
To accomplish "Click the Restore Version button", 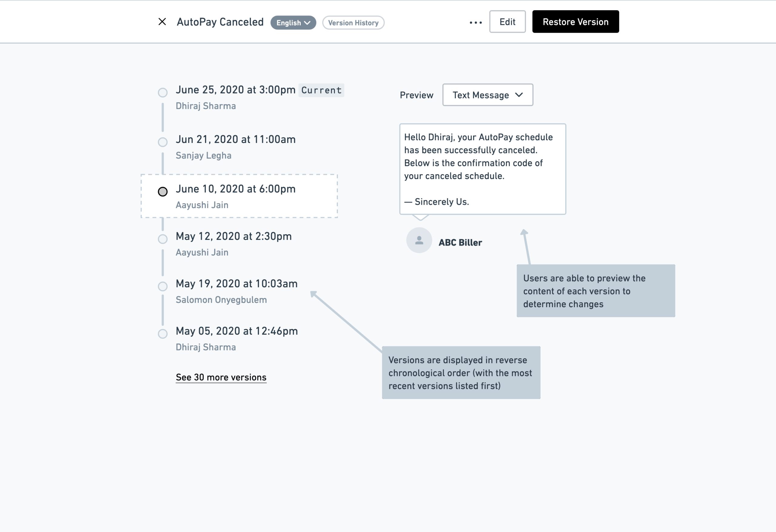I will coord(575,22).
